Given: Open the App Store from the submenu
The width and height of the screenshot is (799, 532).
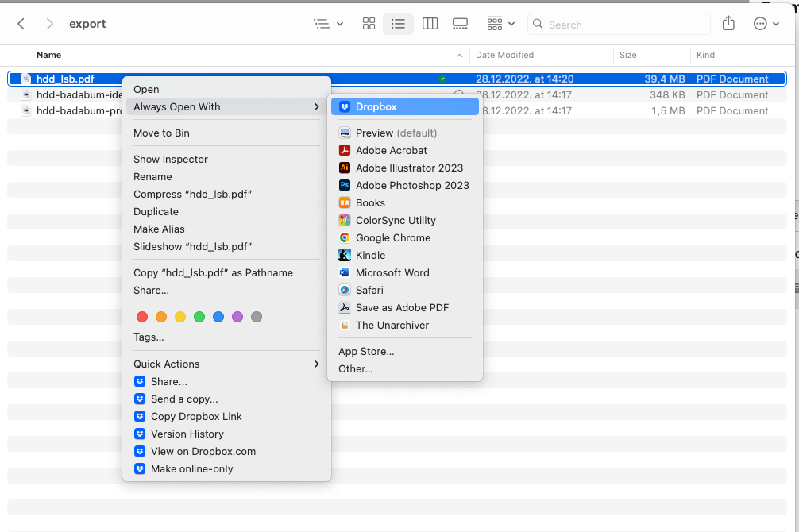Looking at the screenshot, I should click(x=365, y=351).
